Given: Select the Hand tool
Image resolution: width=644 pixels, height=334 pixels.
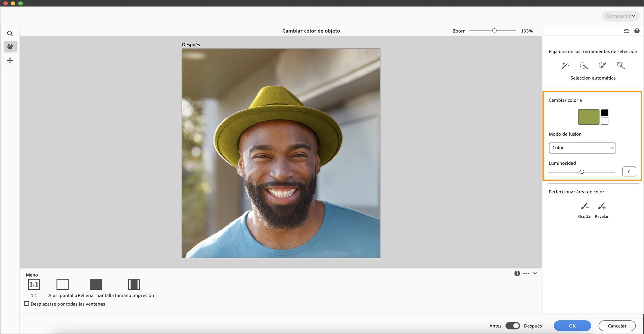Looking at the screenshot, I should click(x=10, y=46).
